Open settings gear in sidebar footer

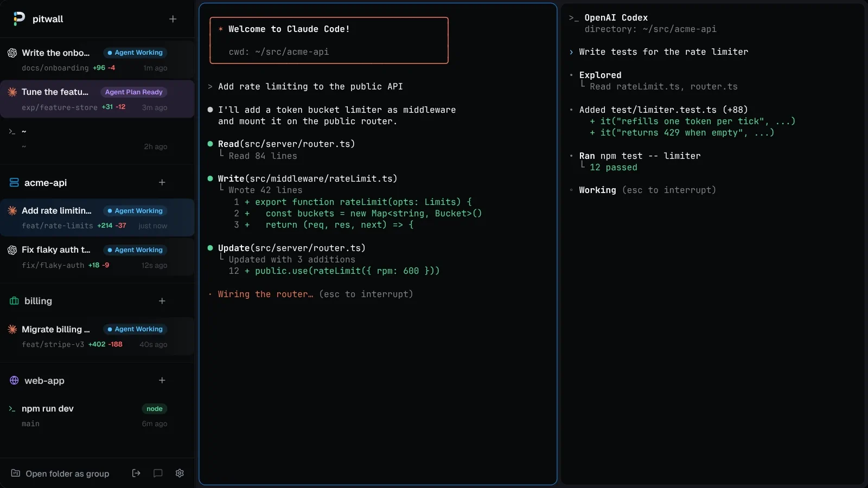180,473
